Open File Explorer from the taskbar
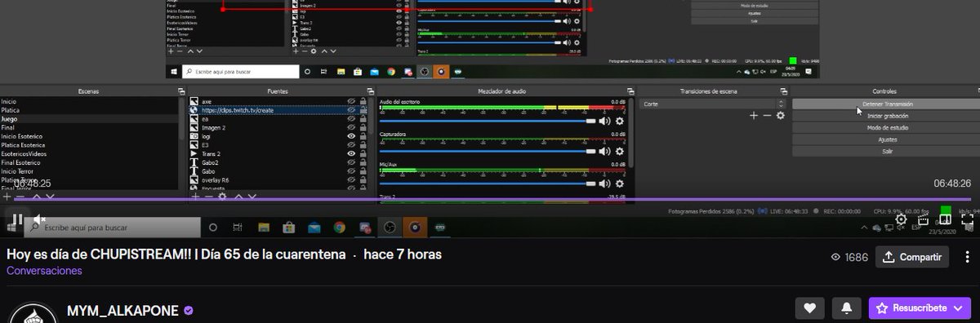Image resolution: width=980 pixels, height=323 pixels. tap(264, 228)
